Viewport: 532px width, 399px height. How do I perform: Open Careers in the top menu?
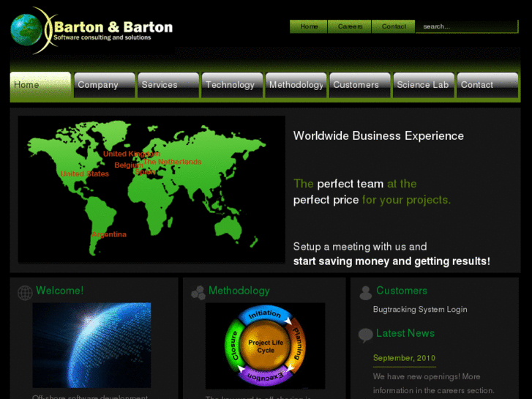click(350, 26)
